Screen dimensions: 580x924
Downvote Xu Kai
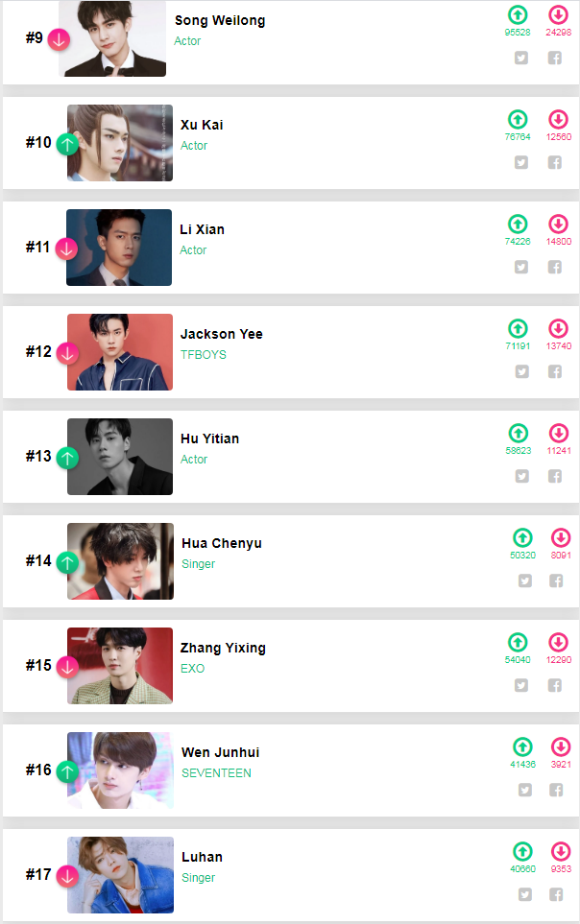(559, 120)
